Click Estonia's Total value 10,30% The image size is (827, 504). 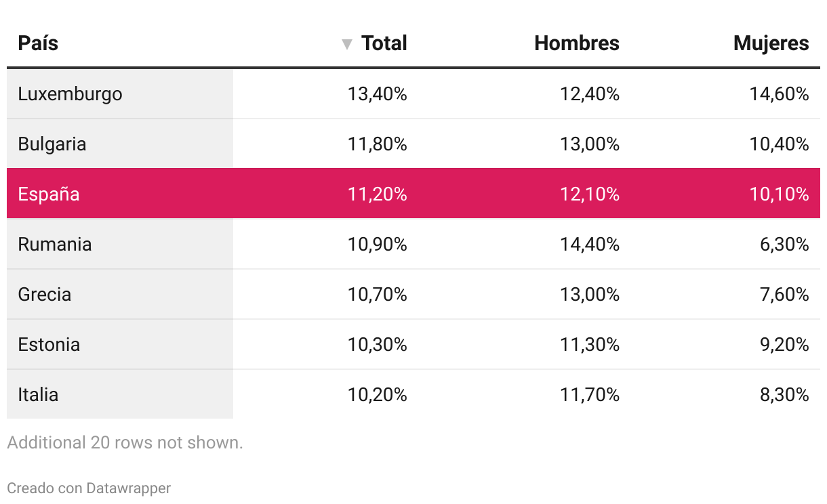point(377,344)
